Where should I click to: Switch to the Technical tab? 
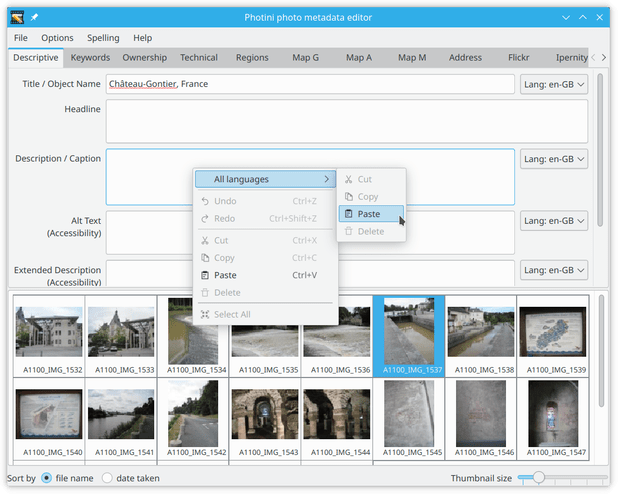(199, 58)
